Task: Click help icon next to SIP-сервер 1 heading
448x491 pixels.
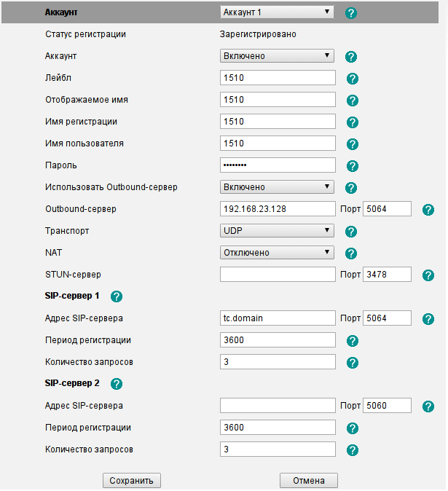Action: pyautogui.click(x=117, y=296)
